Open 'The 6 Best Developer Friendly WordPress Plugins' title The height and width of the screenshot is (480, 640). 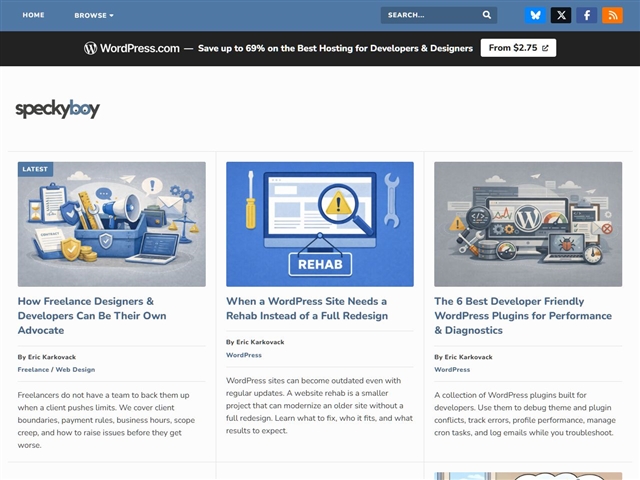[522, 315]
